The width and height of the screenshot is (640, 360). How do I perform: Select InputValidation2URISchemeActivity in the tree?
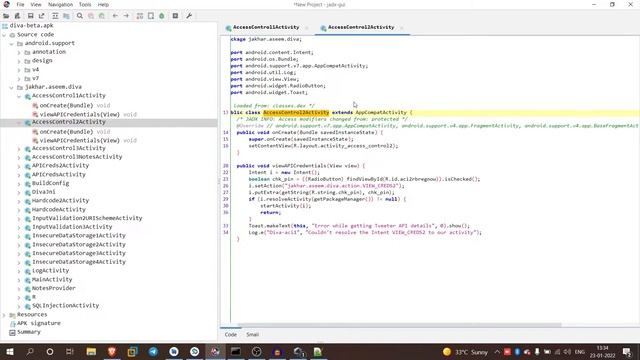coord(87,218)
